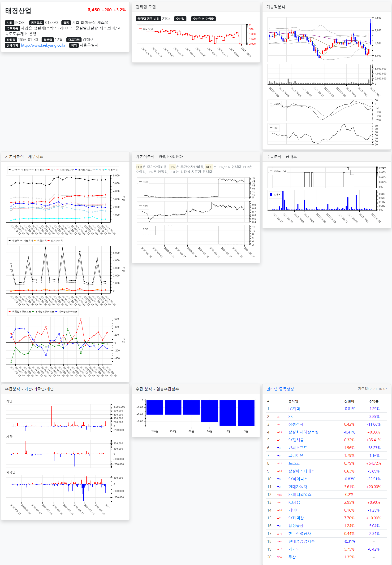Click the 주요제품 badge
Viewport: 392px width, 565px height.
point(12,28)
